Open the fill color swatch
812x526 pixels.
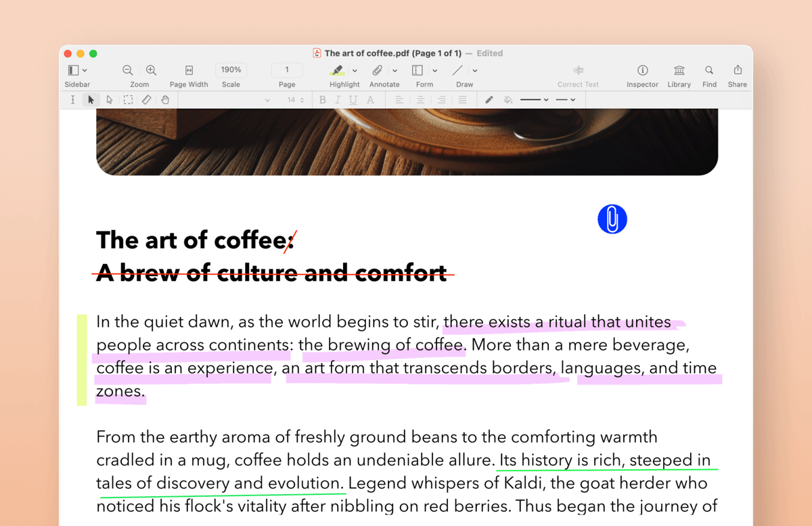(x=508, y=100)
